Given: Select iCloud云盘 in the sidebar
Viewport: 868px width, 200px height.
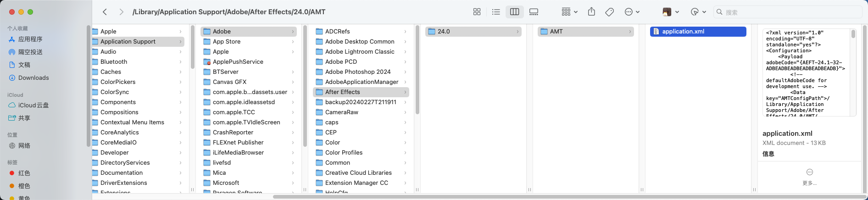Looking at the screenshot, I should point(33,106).
